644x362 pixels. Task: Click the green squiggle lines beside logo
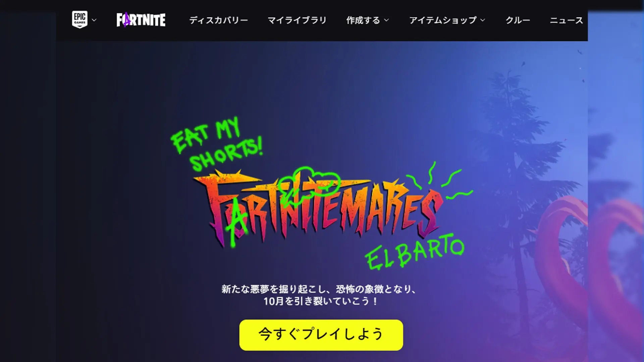click(439, 181)
